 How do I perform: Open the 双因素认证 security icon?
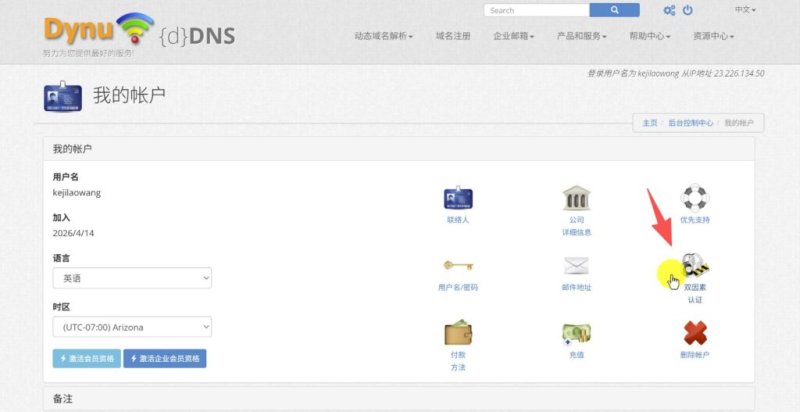click(695, 265)
